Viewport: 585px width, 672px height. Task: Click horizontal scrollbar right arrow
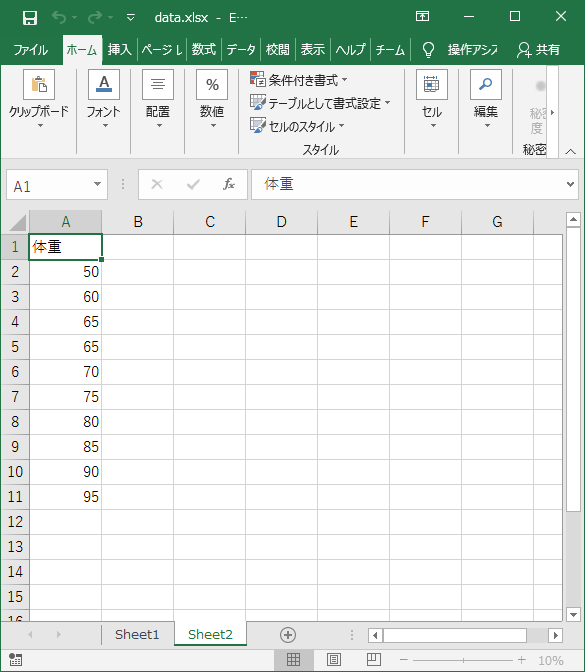(x=556, y=635)
